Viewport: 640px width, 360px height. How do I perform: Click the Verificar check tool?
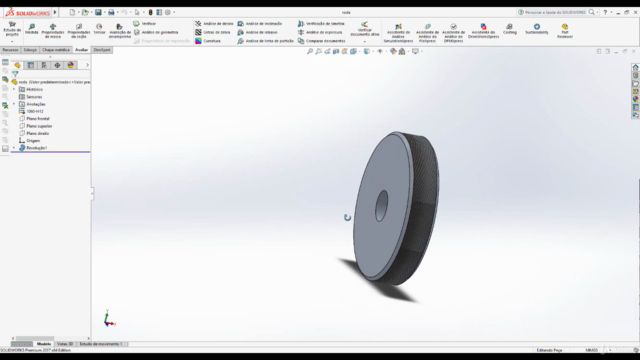coord(144,24)
